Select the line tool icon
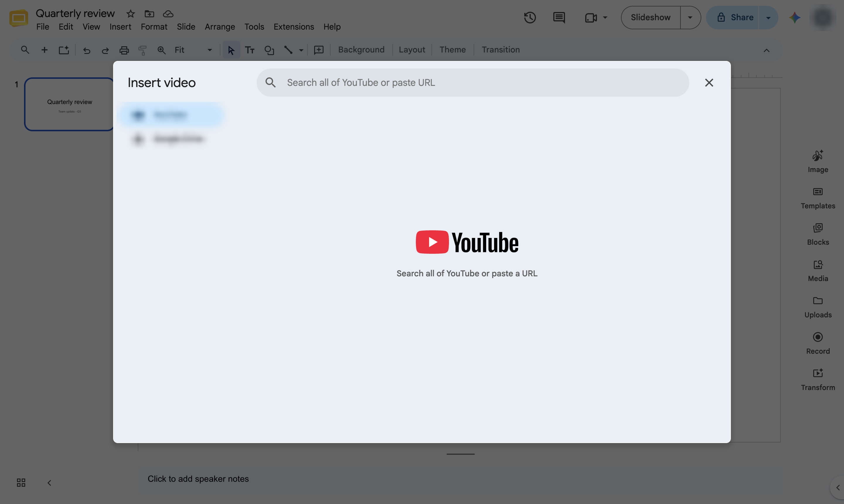Viewport: 844px width, 504px height. [288, 50]
